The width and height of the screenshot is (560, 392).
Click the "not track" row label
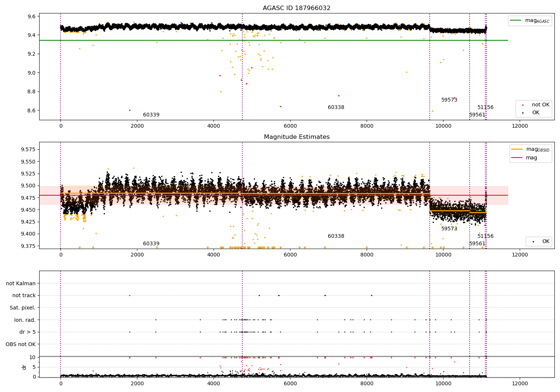click(24, 295)
